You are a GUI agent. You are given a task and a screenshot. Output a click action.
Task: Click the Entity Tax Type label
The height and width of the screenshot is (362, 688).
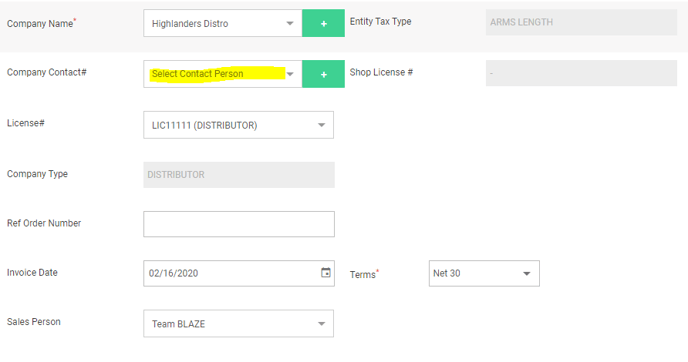click(380, 22)
